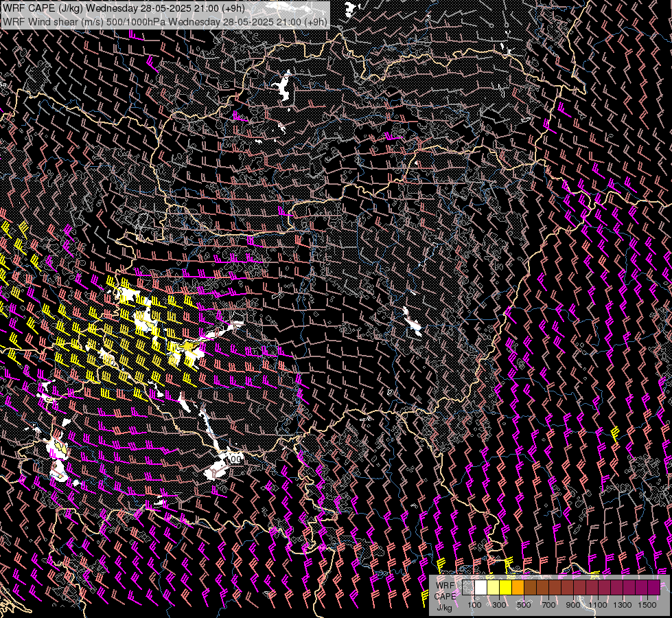Click the 1500 legend tick label
Viewport: 672px width, 618px height.
pos(647,605)
